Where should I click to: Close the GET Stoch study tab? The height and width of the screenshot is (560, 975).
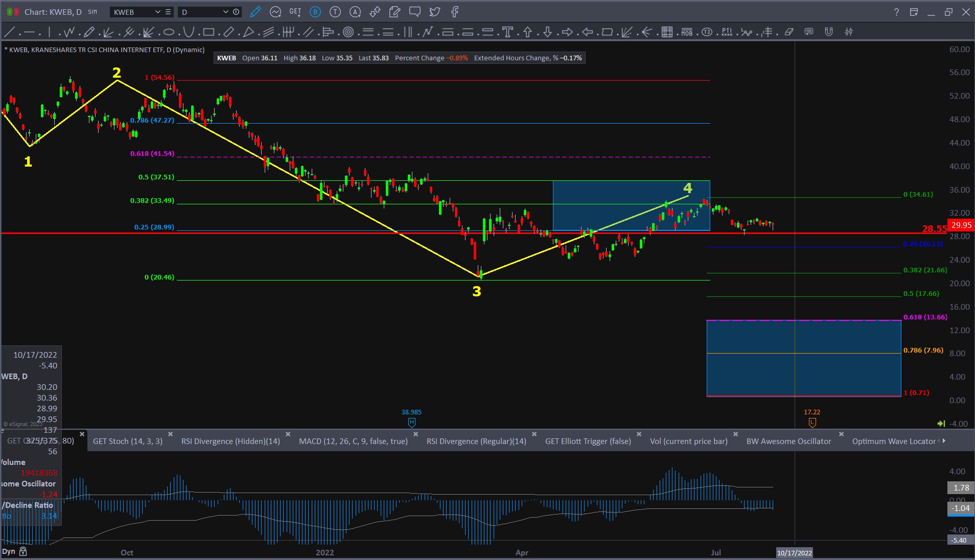click(171, 434)
